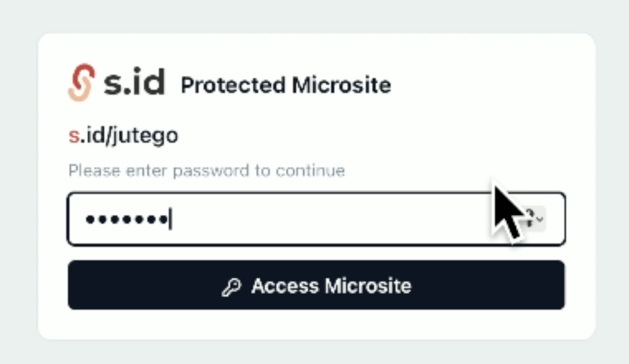The image size is (629, 364).
Task: Click the s.id chain-link logo icon
Action: (x=81, y=82)
